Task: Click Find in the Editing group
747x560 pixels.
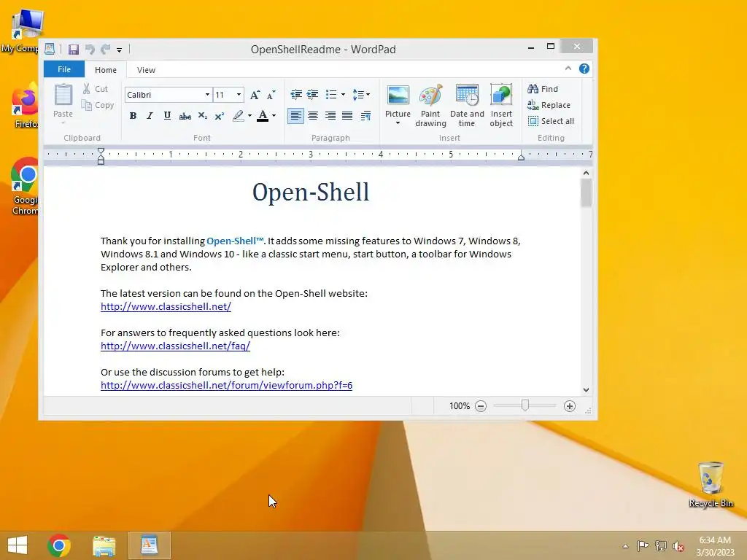Action: [543, 88]
